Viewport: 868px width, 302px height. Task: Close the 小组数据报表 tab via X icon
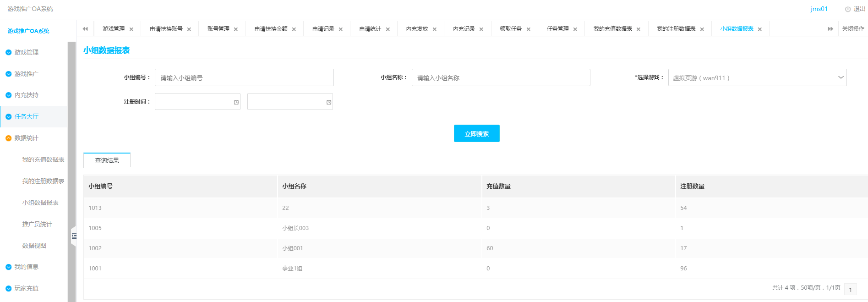point(760,29)
